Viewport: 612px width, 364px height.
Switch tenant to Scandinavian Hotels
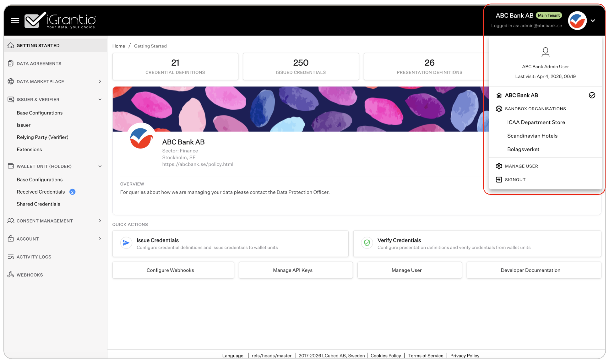[x=532, y=136]
